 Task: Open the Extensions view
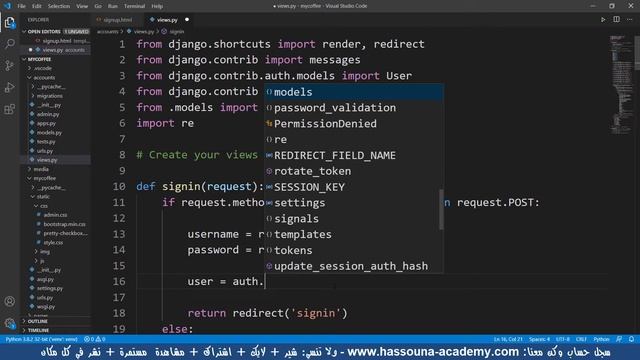10,109
